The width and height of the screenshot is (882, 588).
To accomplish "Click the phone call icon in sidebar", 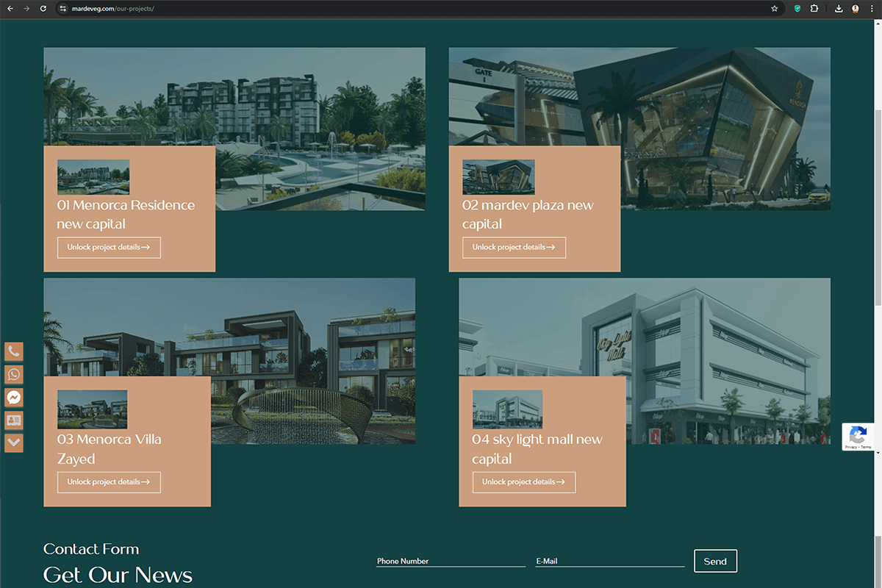I will pyautogui.click(x=14, y=351).
